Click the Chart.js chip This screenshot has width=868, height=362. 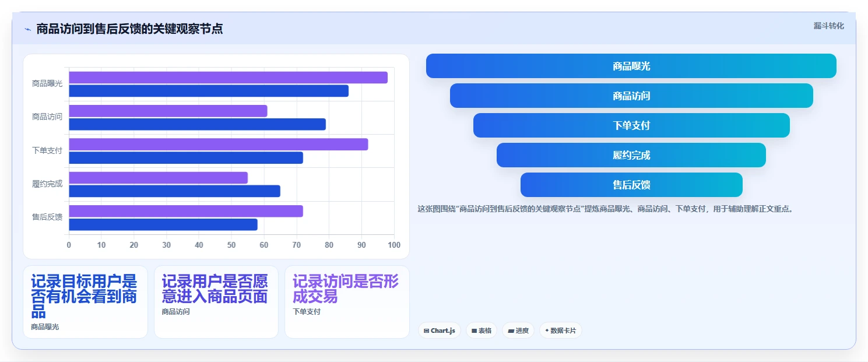(439, 331)
